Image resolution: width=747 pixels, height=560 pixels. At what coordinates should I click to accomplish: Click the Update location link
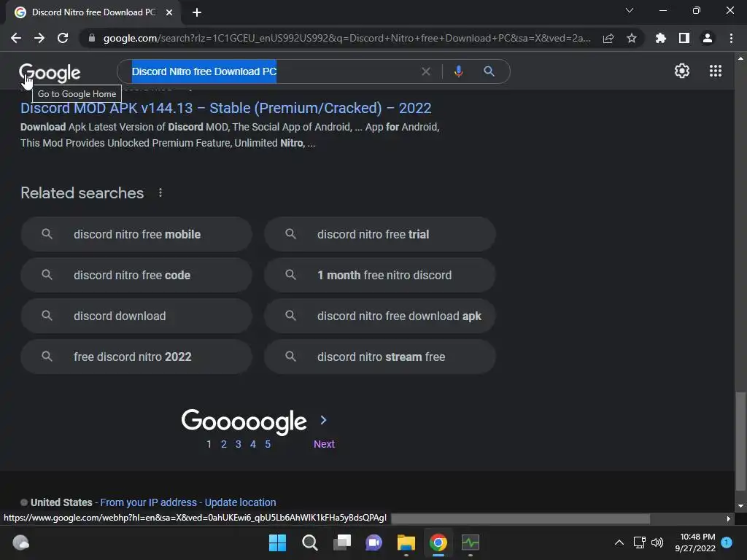point(240,502)
